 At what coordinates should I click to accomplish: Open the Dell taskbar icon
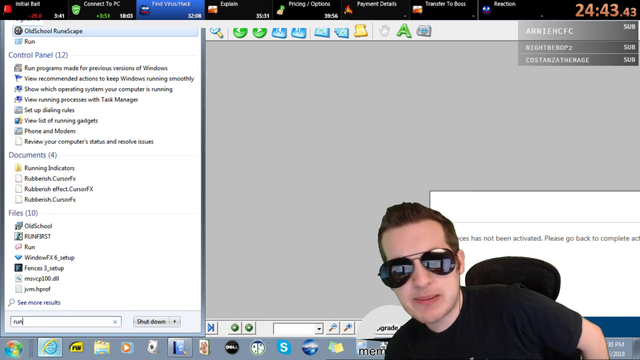pyautogui.click(x=232, y=348)
